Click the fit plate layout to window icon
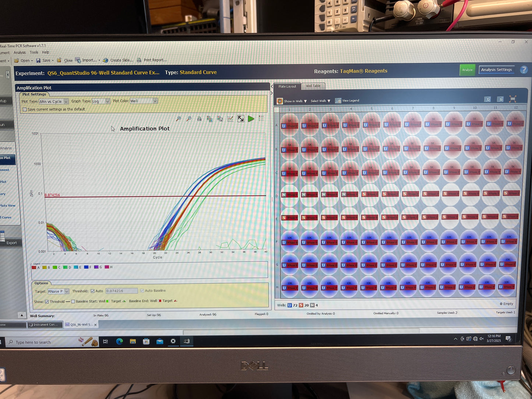This screenshot has width=532, height=399. pos(512,99)
